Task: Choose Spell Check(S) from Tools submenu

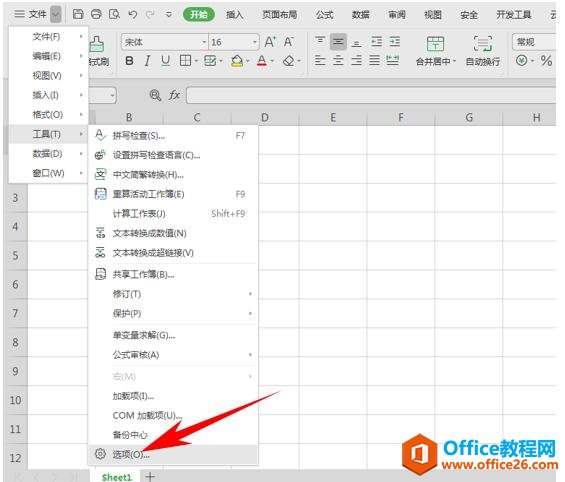Action: pyautogui.click(x=173, y=135)
